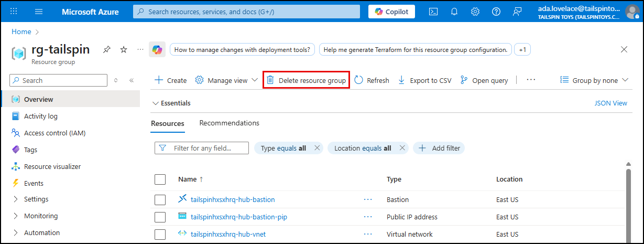Click the left menu Search field
Viewport: 644px width, 244px height.
click(x=58, y=80)
